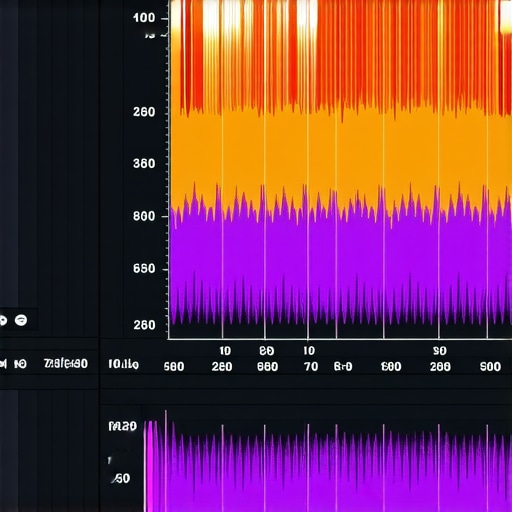Select the "800" y-axis label
The width and height of the screenshot is (512, 512).
144,216
